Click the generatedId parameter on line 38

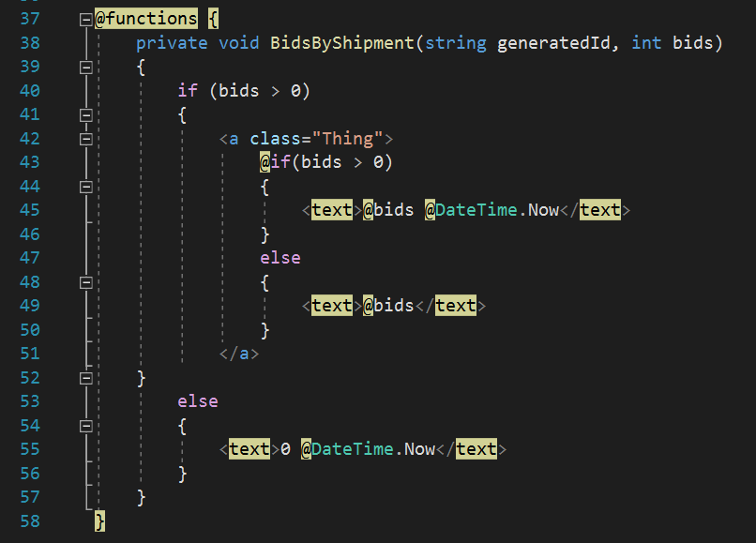coord(552,42)
